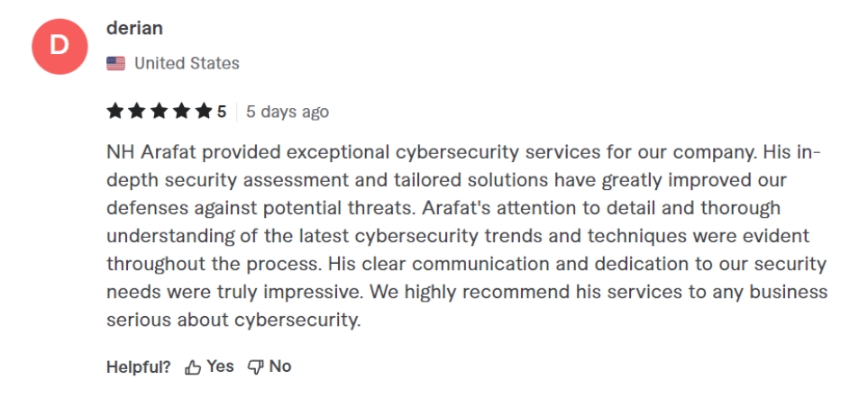Open the reviewer name "derian"
The height and width of the screenshot is (398, 868).
click(x=134, y=28)
